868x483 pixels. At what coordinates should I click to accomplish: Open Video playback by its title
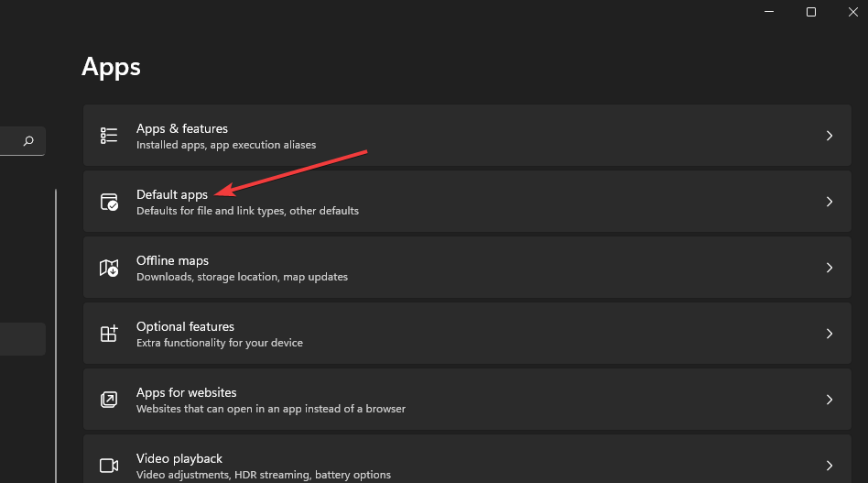click(x=179, y=458)
